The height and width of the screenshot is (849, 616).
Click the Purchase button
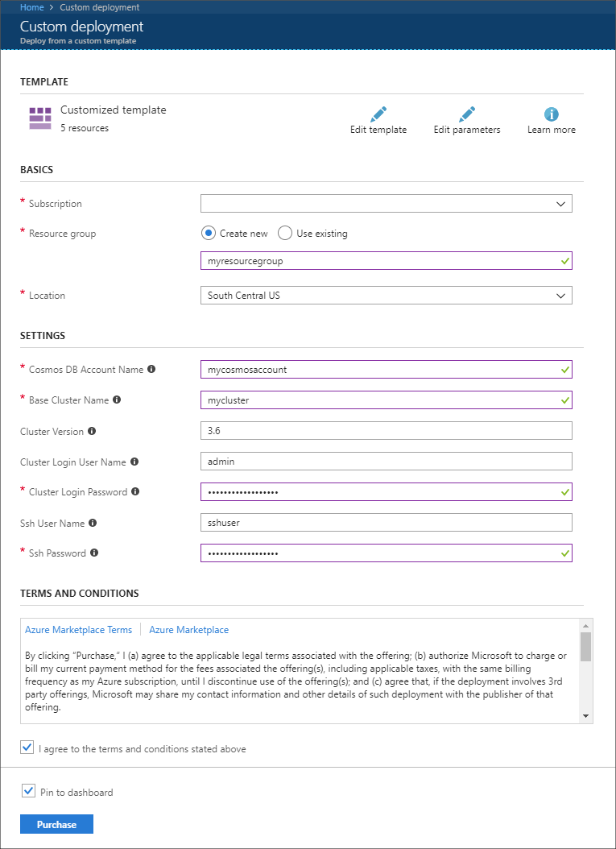(56, 824)
